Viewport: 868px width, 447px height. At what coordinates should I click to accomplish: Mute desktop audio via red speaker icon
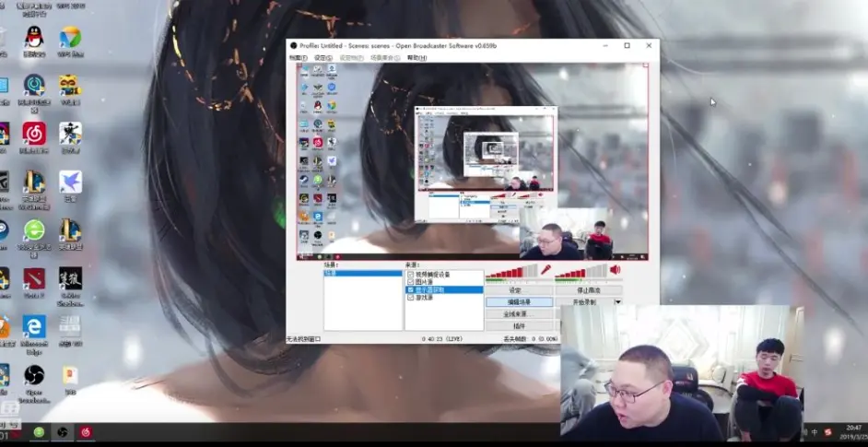click(x=615, y=270)
